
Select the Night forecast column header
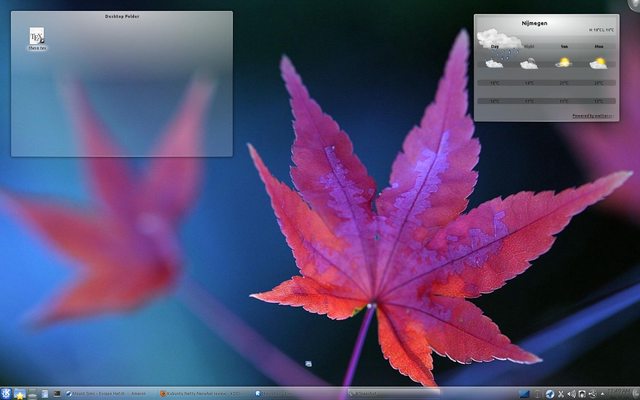[x=529, y=47]
